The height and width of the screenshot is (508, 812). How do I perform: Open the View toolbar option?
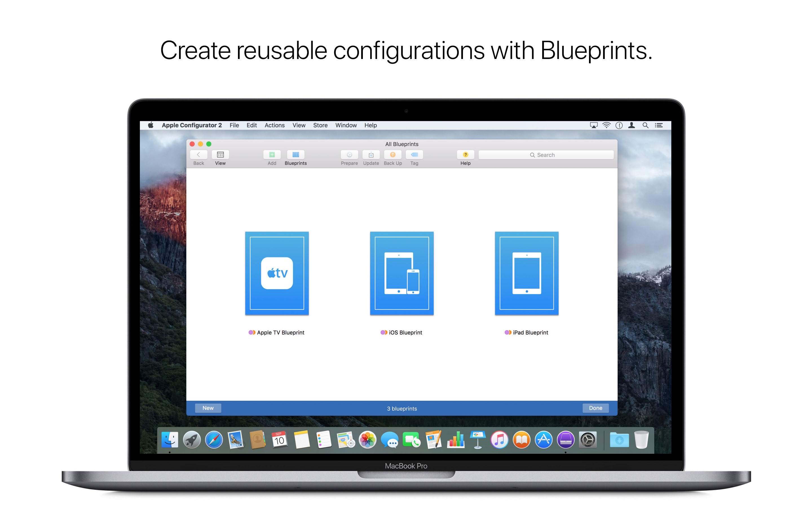click(x=220, y=155)
